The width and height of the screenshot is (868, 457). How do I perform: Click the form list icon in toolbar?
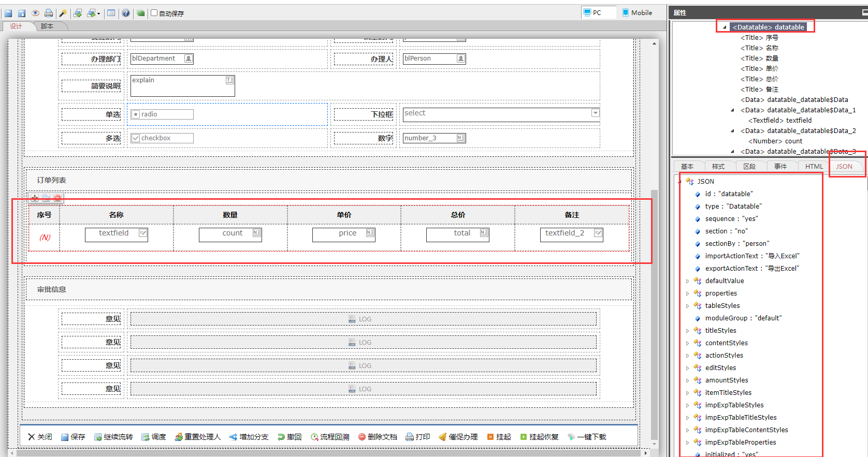click(111, 13)
